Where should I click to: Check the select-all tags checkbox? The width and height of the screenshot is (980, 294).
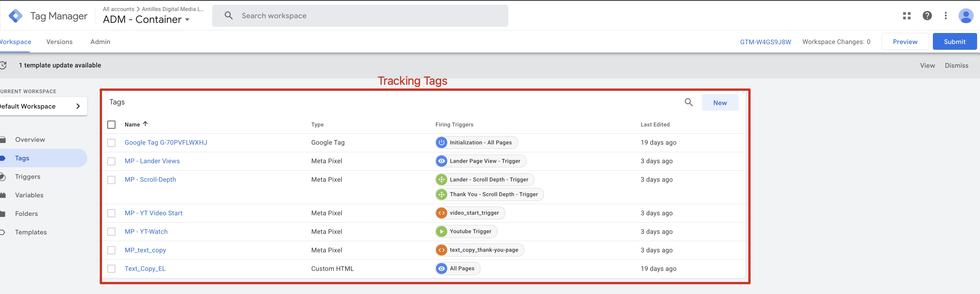click(x=112, y=124)
